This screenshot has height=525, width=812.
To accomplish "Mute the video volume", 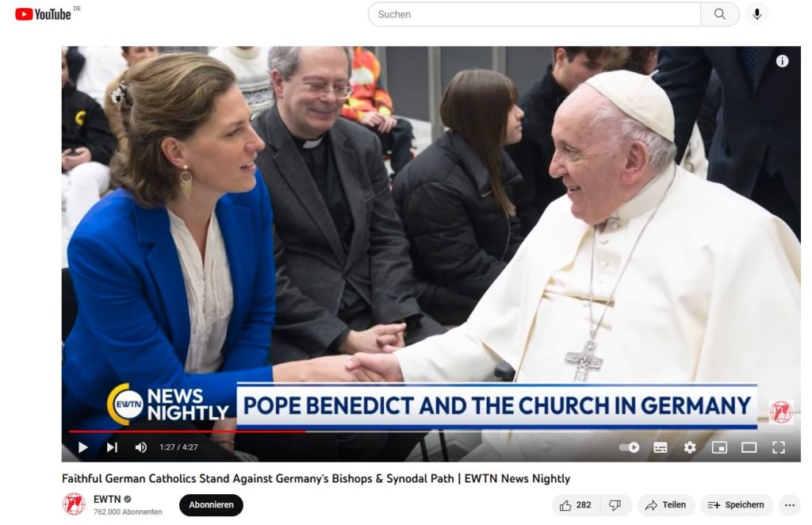I will 141,447.
